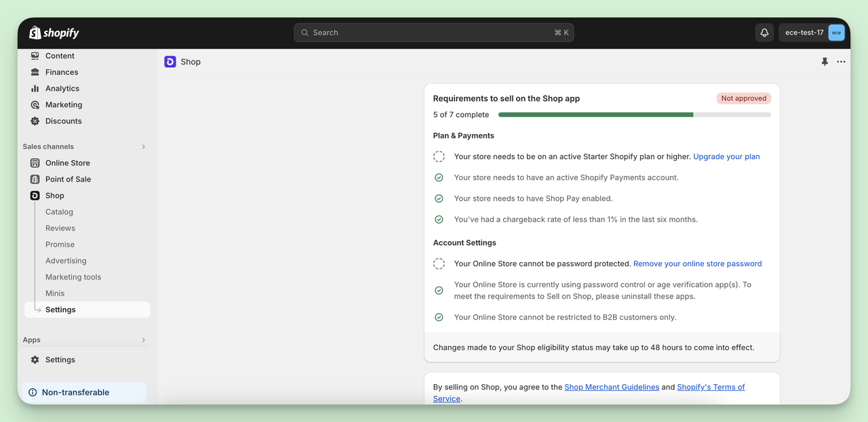The height and width of the screenshot is (422, 868).
Task: Open the ece-test-17 account menu
Action: 812,33
